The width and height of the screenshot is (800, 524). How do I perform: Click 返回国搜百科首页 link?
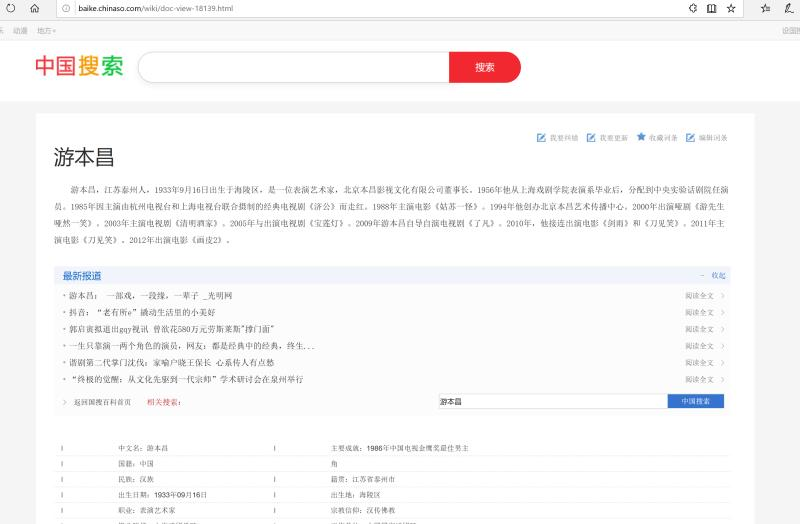[x=102, y=402]
